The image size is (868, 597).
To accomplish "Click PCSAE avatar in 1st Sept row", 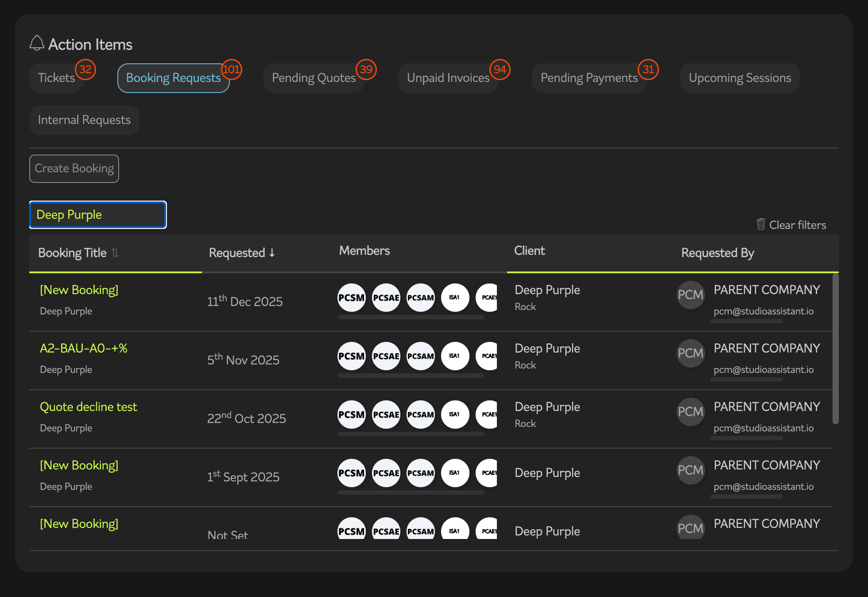I will (x=386, y=473).
